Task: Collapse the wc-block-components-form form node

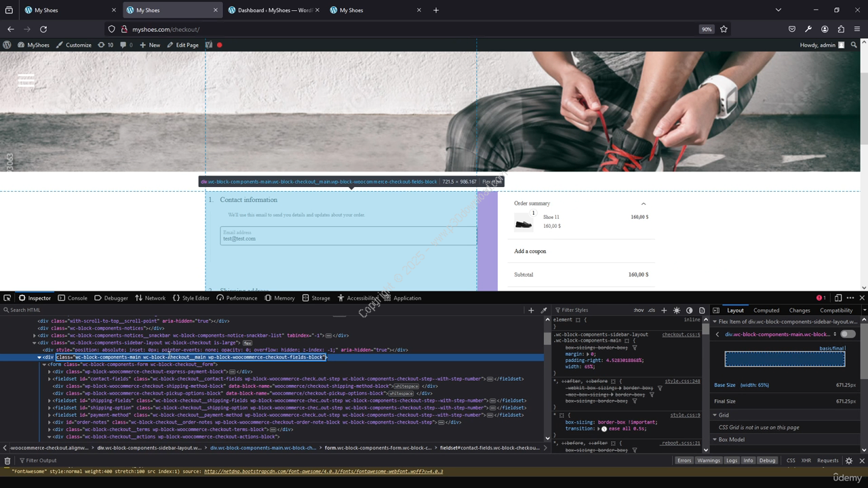Action: pos(45,365)
